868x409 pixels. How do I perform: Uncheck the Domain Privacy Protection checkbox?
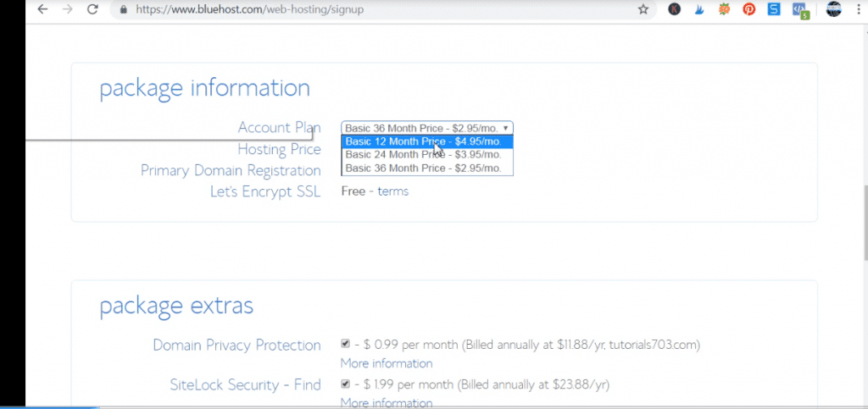tap(345, 344)
